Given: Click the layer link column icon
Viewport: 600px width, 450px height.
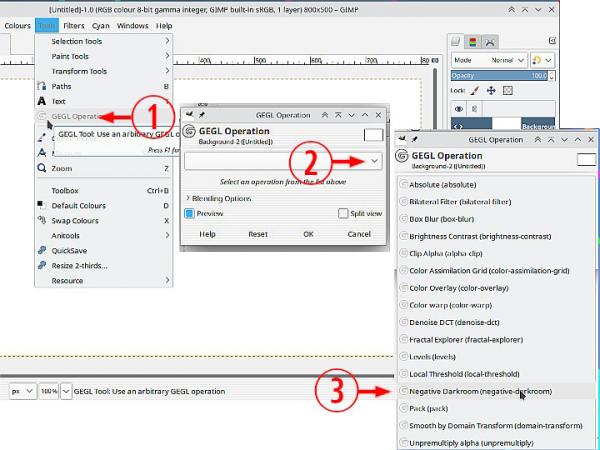Looking at the screenshot, I should coord(474,109).
